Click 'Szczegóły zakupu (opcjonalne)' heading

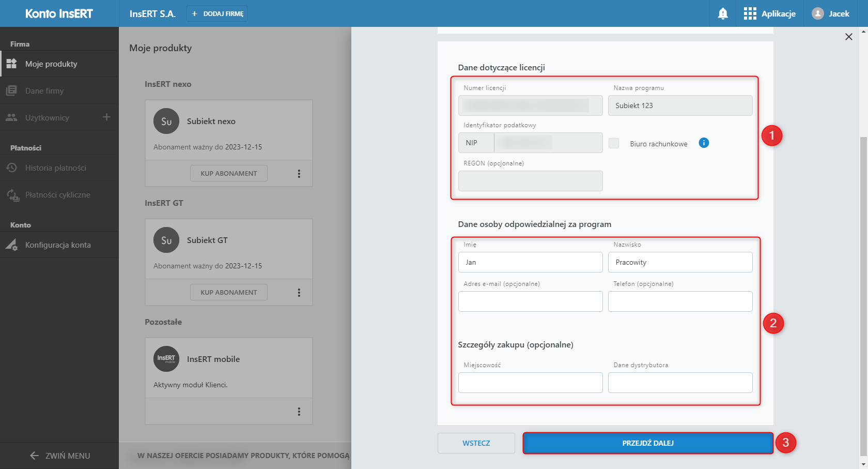516,344
